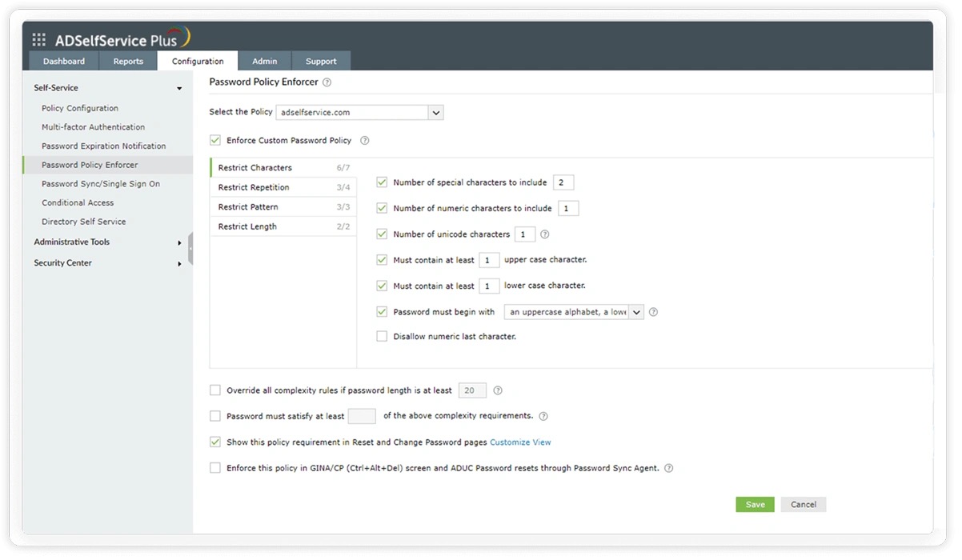Click the unicode characters count field

[525, 234]
